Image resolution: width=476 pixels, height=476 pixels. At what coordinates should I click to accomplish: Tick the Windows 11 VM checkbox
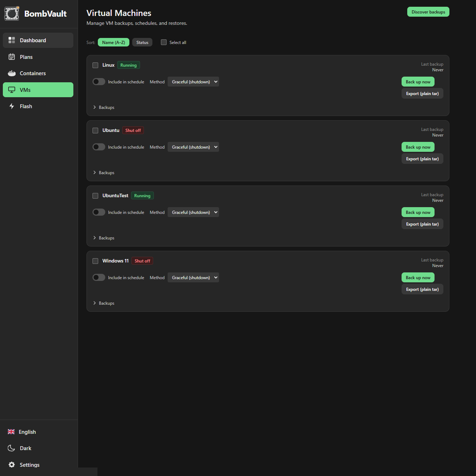tap(95, 261)
